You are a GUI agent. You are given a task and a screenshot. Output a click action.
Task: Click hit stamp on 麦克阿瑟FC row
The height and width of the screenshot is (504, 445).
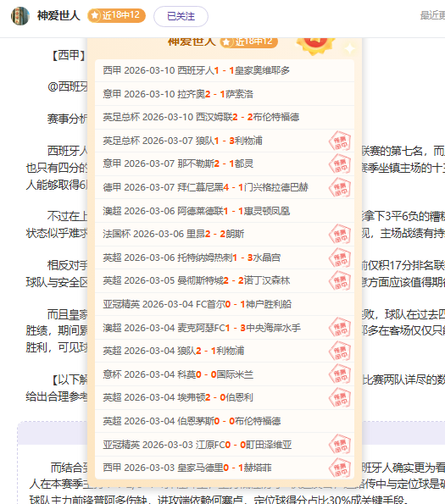(x=340, y=328)
